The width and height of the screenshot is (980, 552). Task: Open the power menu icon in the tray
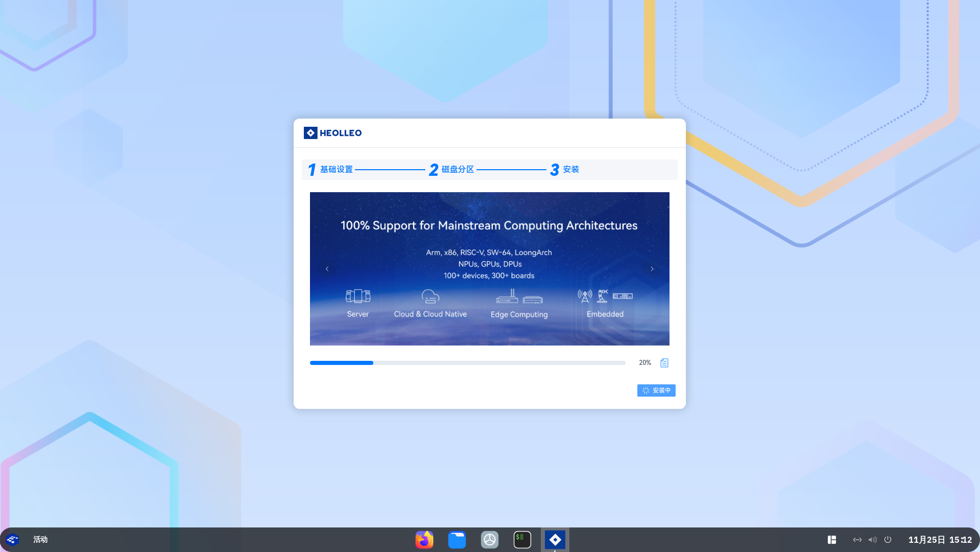(888, 540)
